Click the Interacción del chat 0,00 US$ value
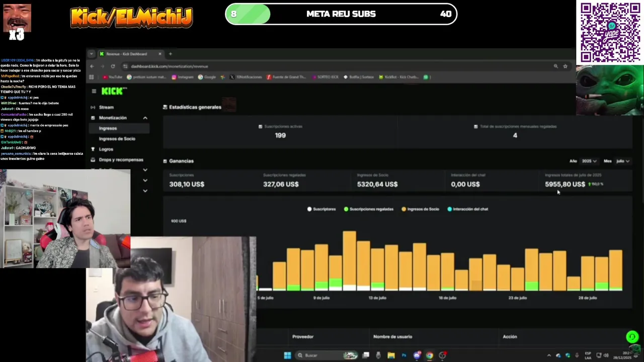This screenshot has width=644, height=362. tap(465, 184)
